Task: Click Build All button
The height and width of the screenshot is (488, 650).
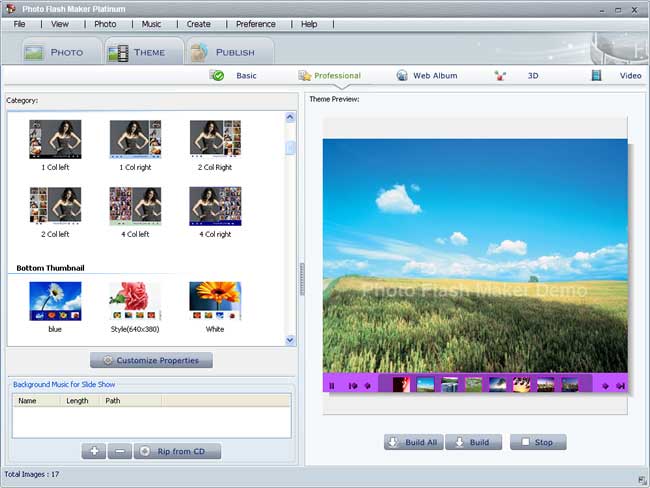Action: tap(414, 442)
